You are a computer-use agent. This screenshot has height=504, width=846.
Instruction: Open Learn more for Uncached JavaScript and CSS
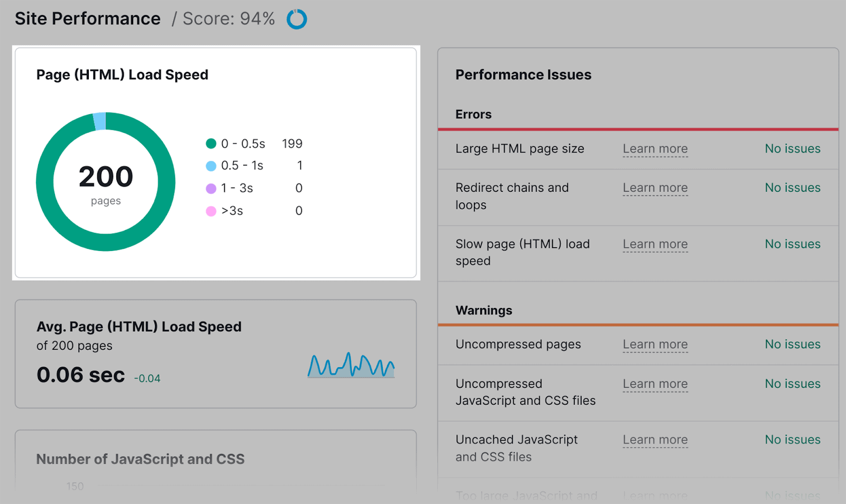(655, 440)
